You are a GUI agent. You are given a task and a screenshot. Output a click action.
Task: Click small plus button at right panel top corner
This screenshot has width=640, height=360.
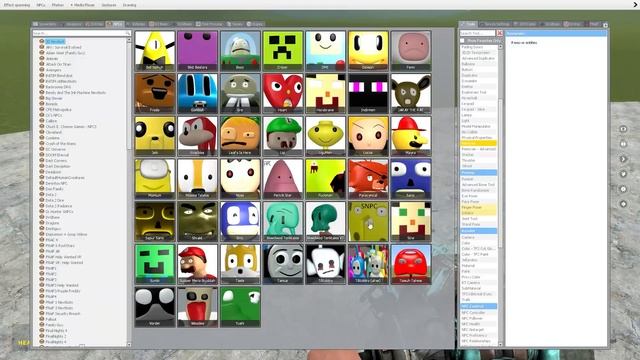605,25
